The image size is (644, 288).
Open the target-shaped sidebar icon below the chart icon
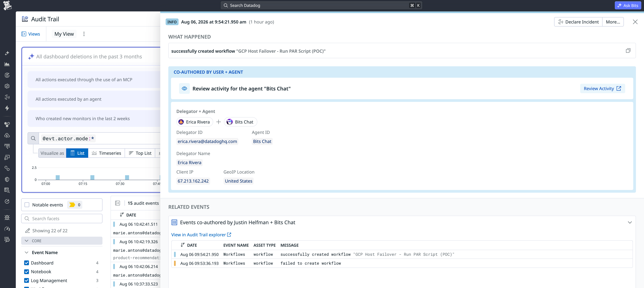[7, 75]
